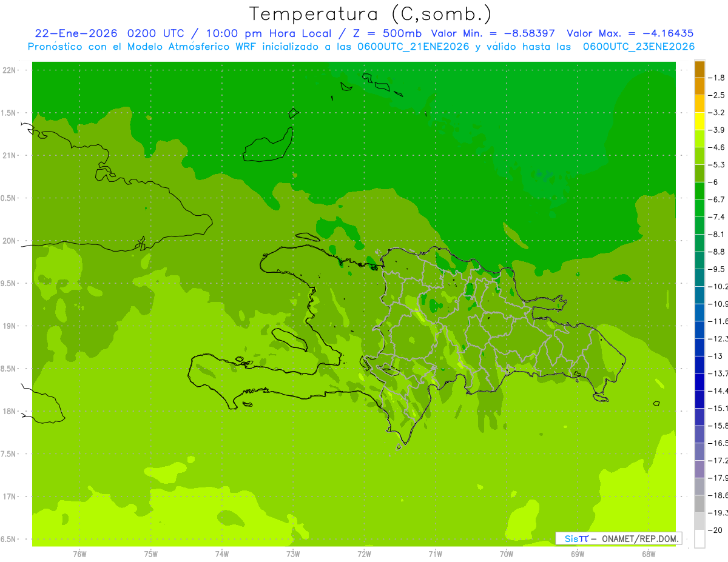Click the dark orange swatch atop the colorbar

699,69
